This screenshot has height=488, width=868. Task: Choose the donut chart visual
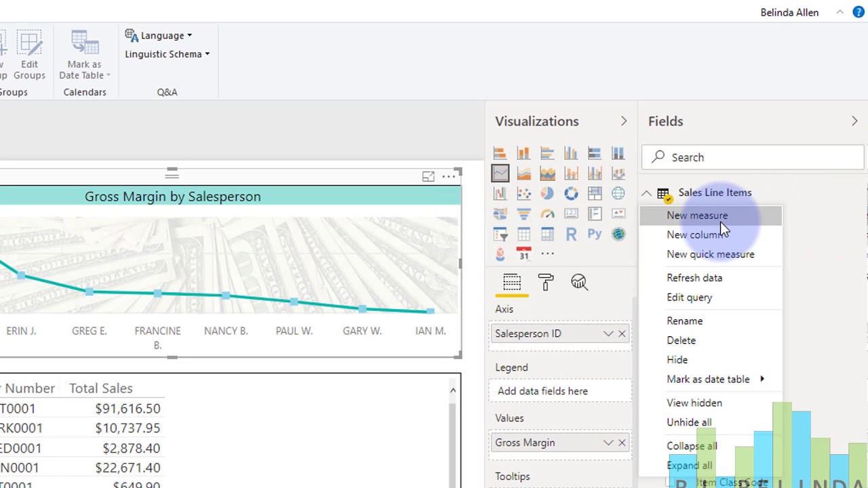coord(571,194)
